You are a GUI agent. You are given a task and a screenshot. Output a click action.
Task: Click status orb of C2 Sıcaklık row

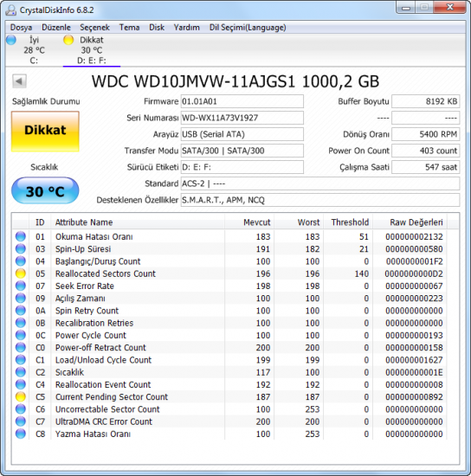coord(21,372)
